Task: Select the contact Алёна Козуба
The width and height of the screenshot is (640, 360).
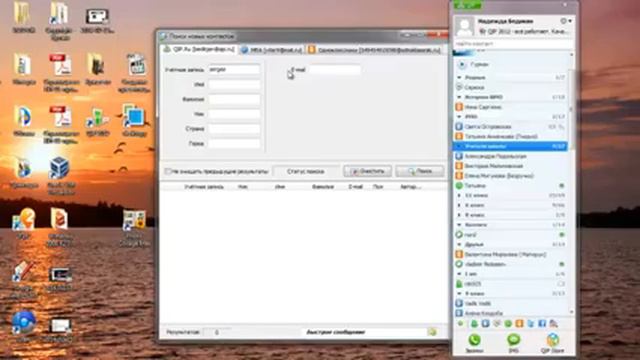Action: (x=510, y=313)
